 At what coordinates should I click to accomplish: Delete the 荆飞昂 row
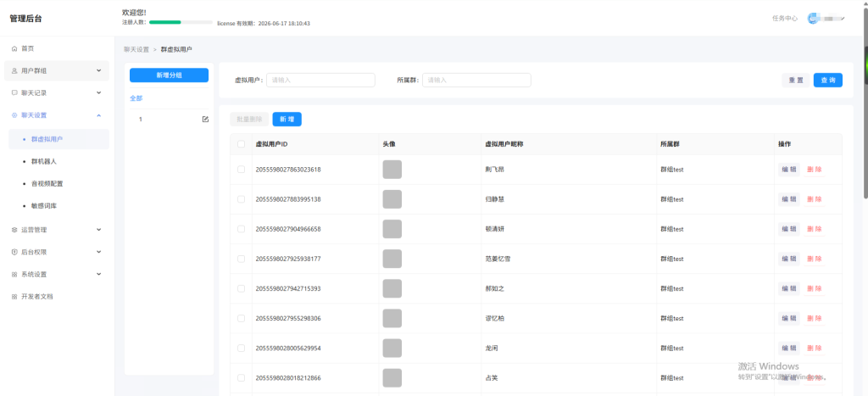(x=815, y=170)
